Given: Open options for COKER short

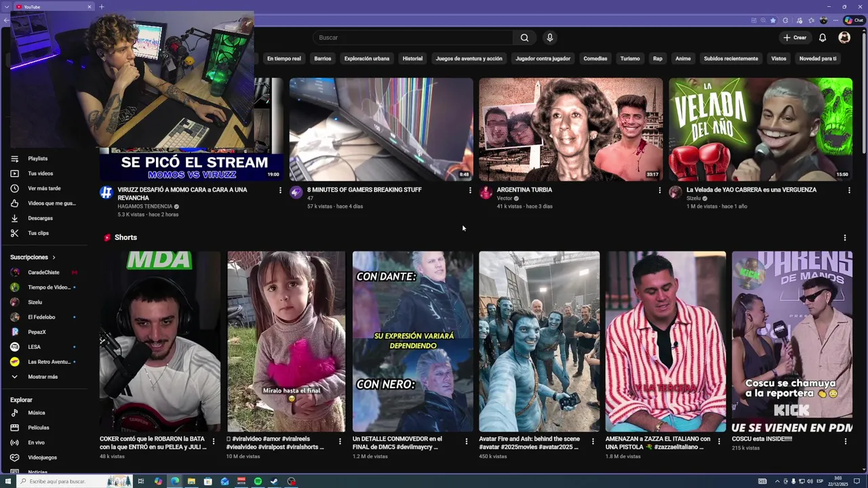Looking at the screenshot, I should click(214, 441).
